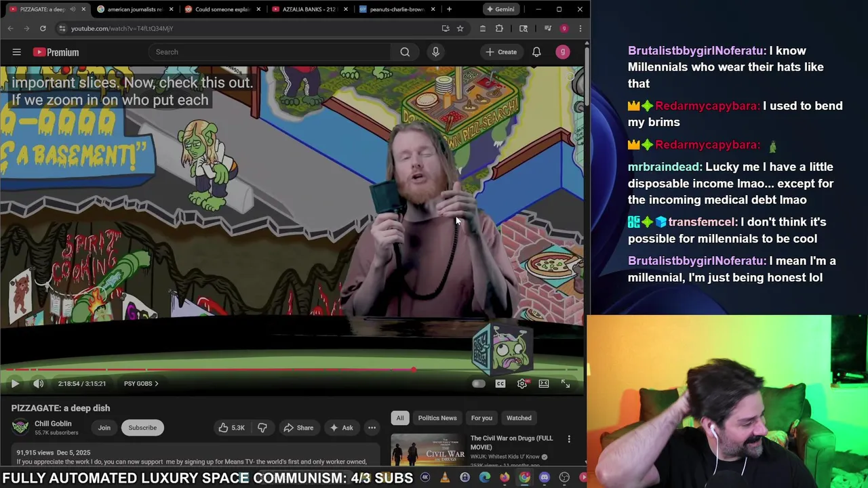Open Chrome icon in taskbar

coord(524,478)
